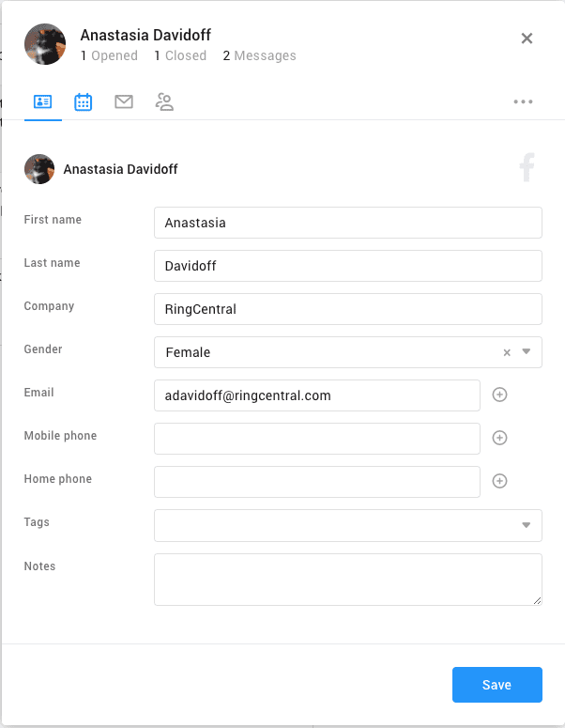Add another home phone with plus icon

(x=500, y=481)
